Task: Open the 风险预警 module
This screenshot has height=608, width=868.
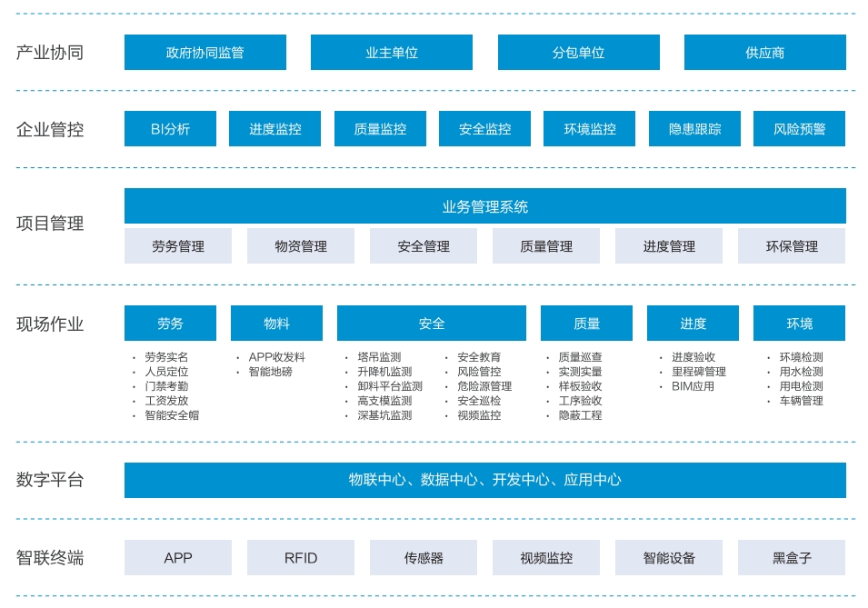Action: coord(799,129)
